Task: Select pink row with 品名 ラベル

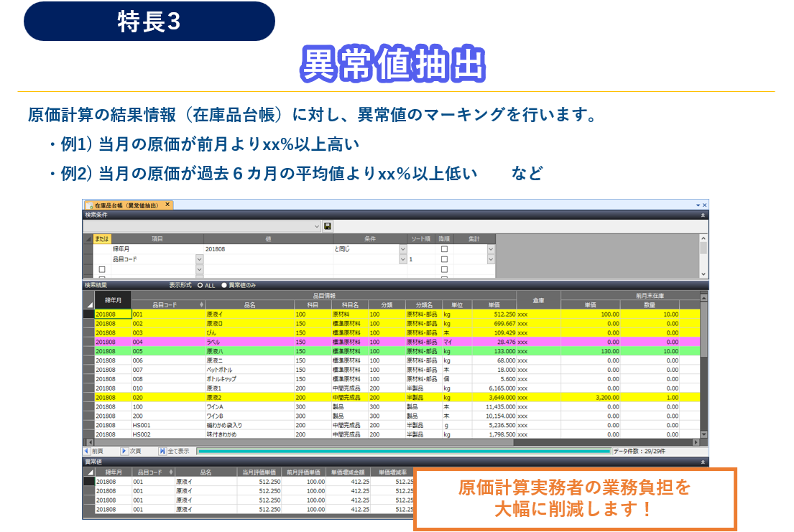Action: coord(397,342)
